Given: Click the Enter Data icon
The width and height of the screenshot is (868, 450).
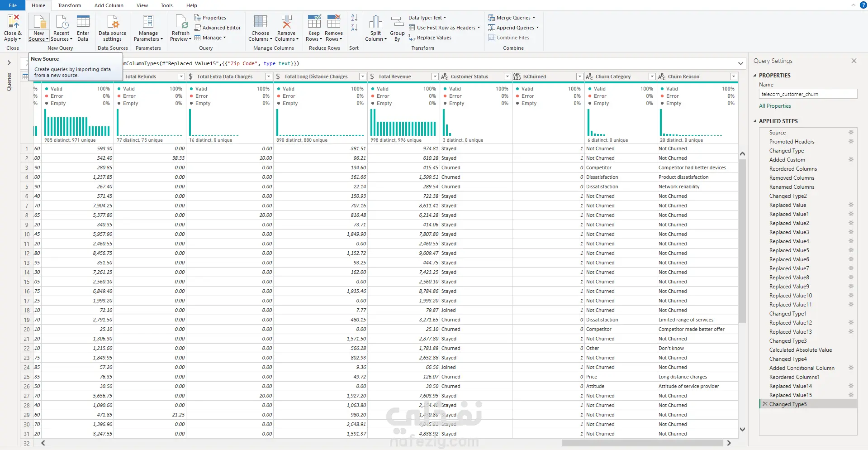Looking at the screenshot, I should 83,21.
